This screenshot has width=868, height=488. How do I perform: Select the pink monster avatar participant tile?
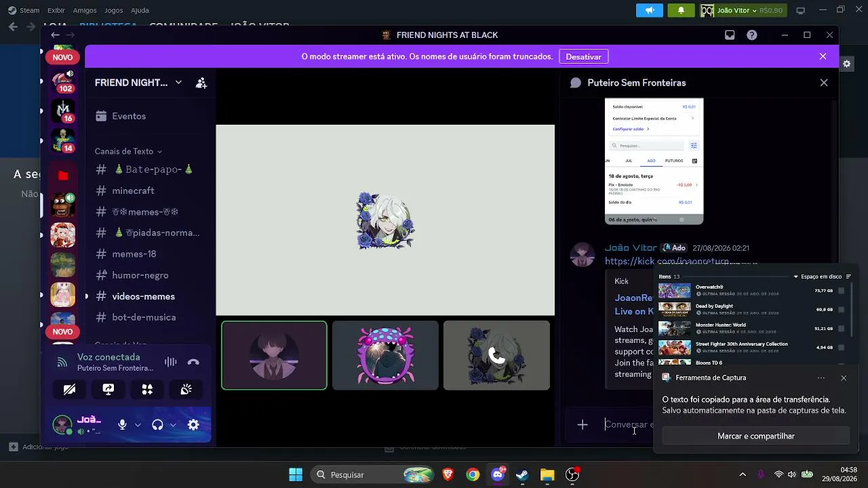385,355
